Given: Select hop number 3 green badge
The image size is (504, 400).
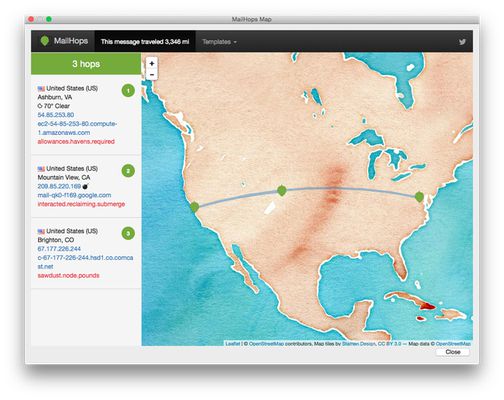Looking at the screenshot, I should point(128,233).
